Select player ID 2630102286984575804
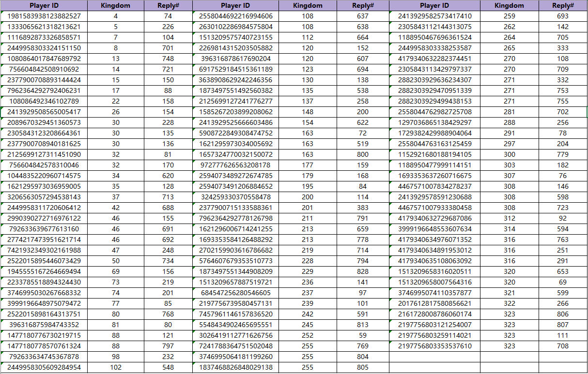Screen dimensions: 588x374 (x=235, y=27)
